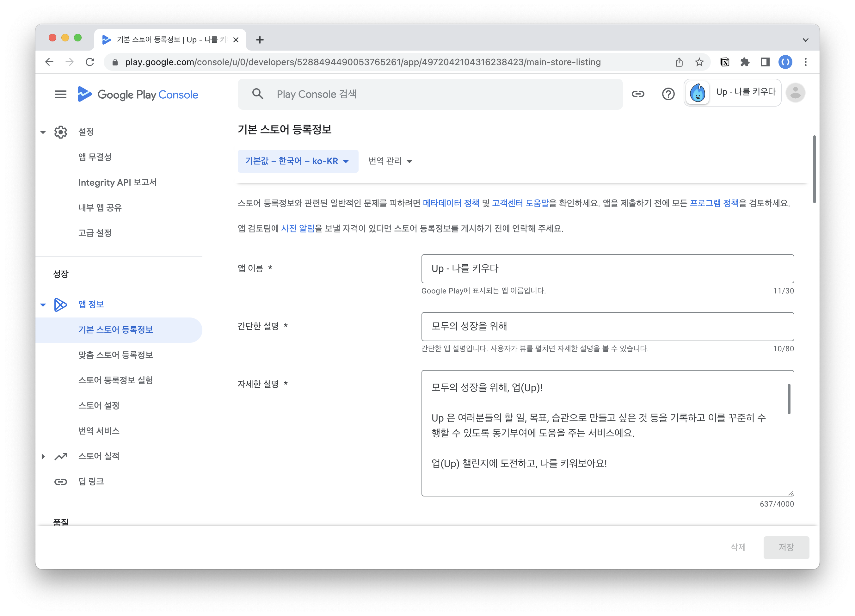Viewport: 855px width, 616px height.
Task: Open the browser extensions puzzle icon
Action: [745, 62]
